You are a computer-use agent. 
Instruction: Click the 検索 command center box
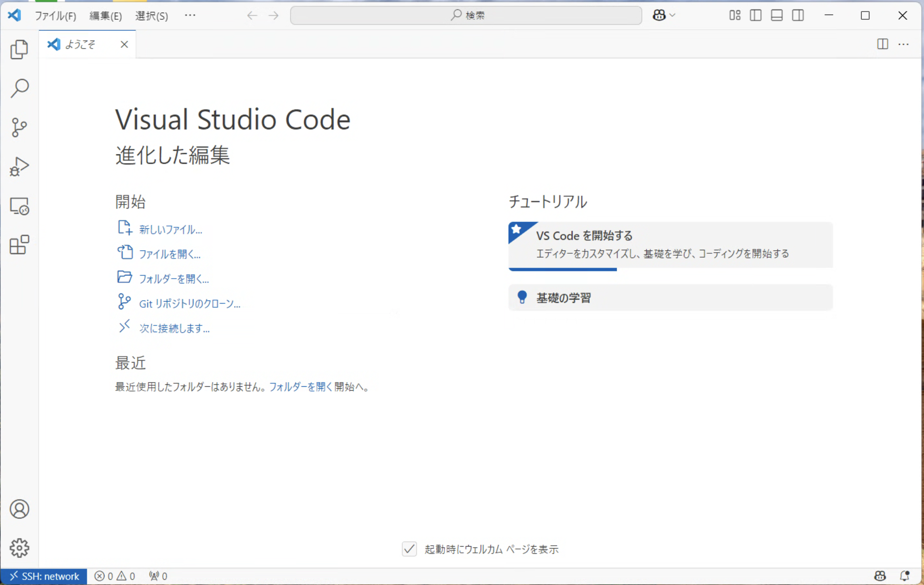point(466,15)
